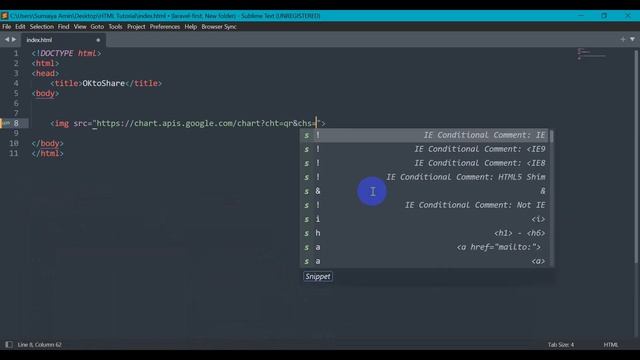Image resolution: width=640 pixels, height=360 pixels.
Task: Open the Selection menu
Action: point(42,27)
